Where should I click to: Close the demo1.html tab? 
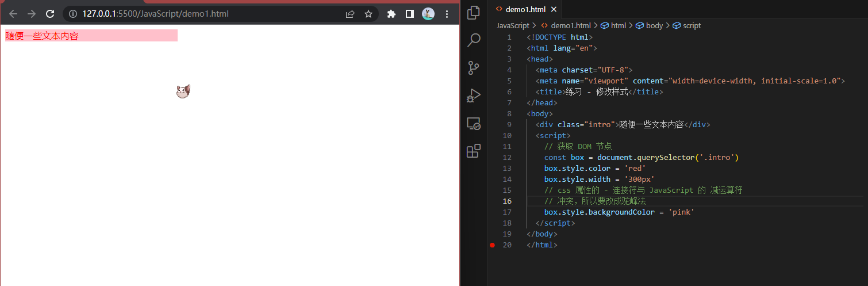554,9
